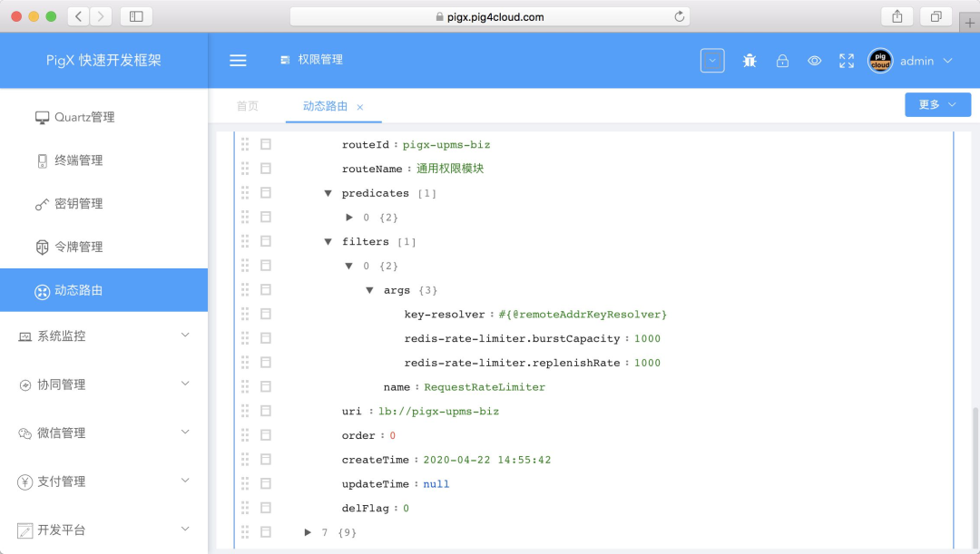Viewport: 980px width, 554px height.
Task: Toggle the eye visibility icon in header
Action: pos(814,61)
